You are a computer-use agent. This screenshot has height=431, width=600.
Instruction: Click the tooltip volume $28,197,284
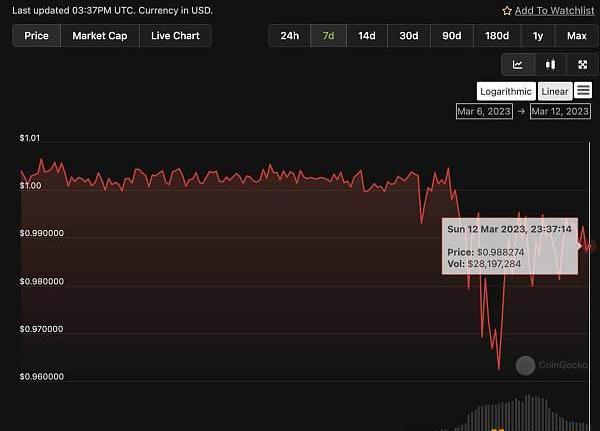[x=494, y=264]
